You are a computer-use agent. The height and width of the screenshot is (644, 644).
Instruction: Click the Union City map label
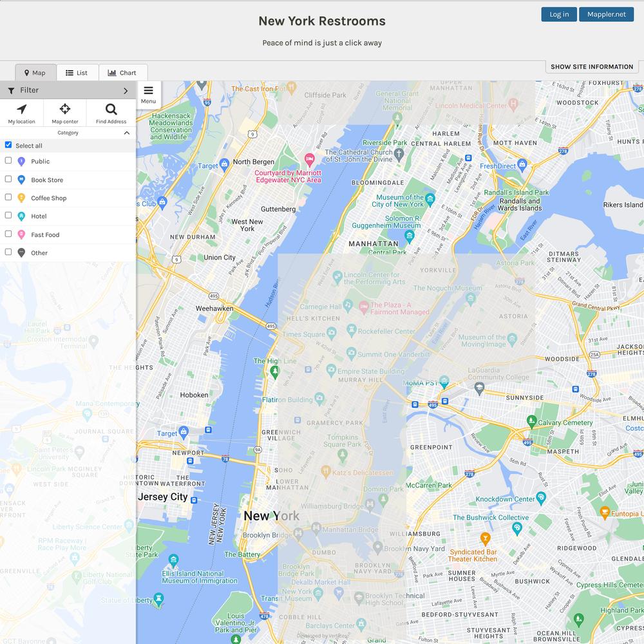coord(220,258)
